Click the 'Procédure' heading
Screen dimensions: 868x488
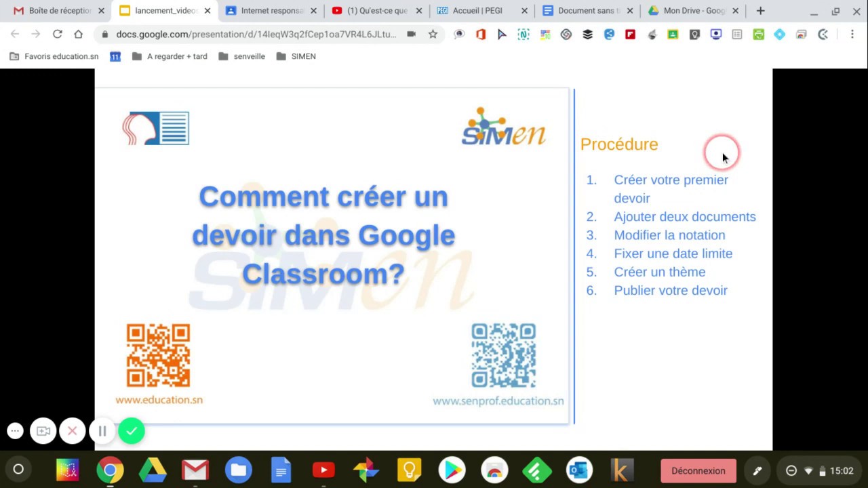(619, 144)
